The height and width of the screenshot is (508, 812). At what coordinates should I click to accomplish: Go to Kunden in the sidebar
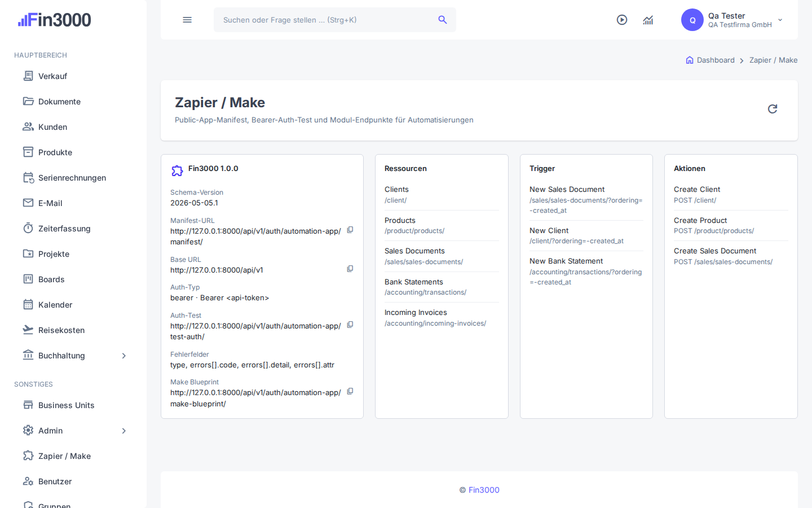coord(53,127)
